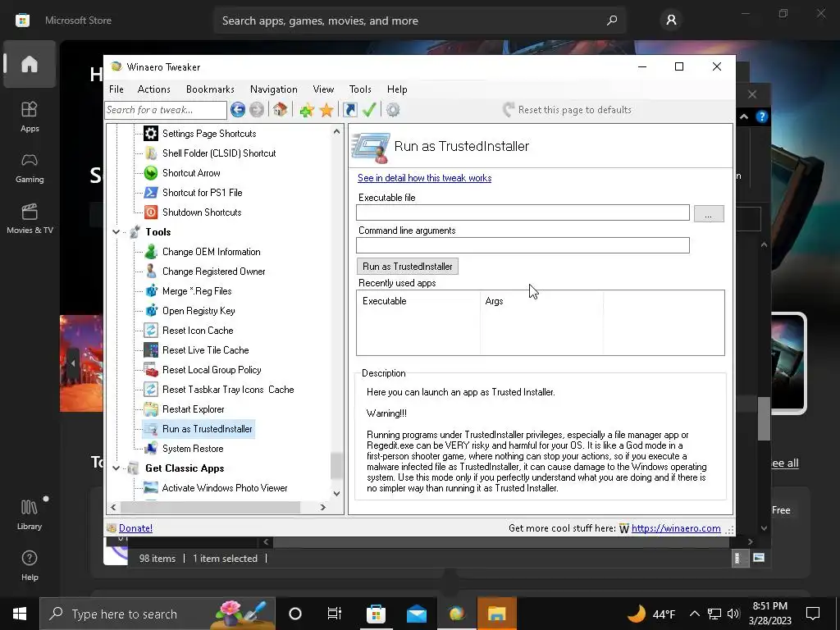The image size is (840, 630).
Task: Open 'See in detail how this tweak works' link
Action: [x=424, y=178]
